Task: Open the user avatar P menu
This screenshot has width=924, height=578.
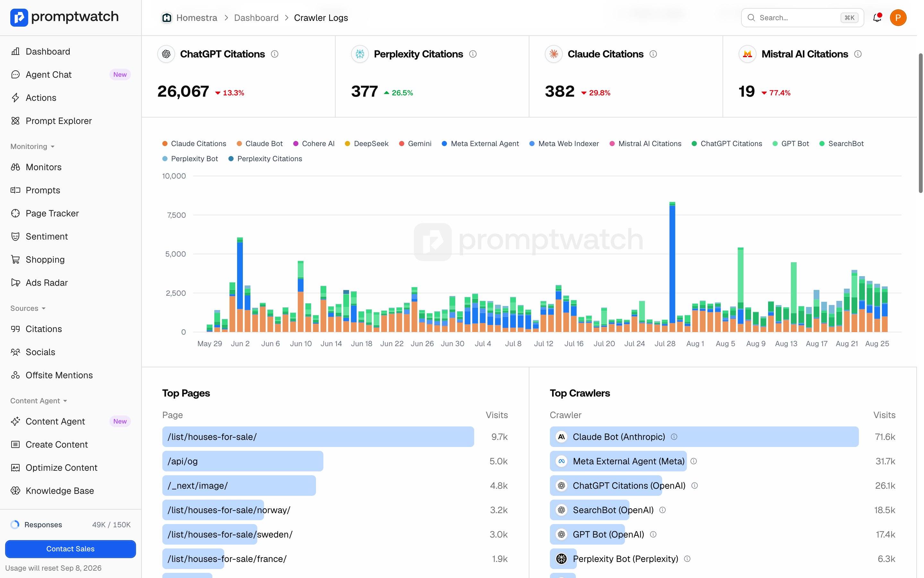Action: [x=898, y=18]
